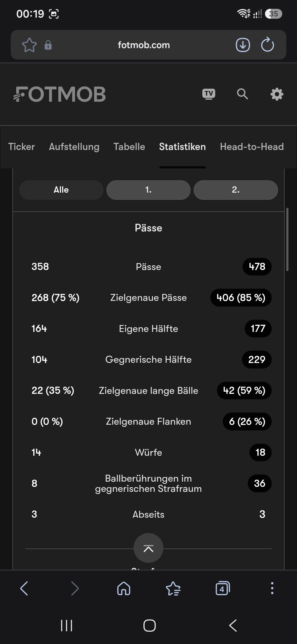Viewport: 297px width, 644px height.
Task: Tap the fotmob.com address field
Action: (x=144, y=45)
